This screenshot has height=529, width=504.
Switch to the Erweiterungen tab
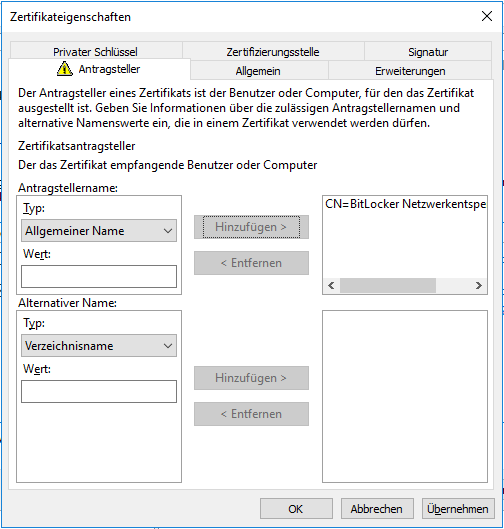(410, 71)
